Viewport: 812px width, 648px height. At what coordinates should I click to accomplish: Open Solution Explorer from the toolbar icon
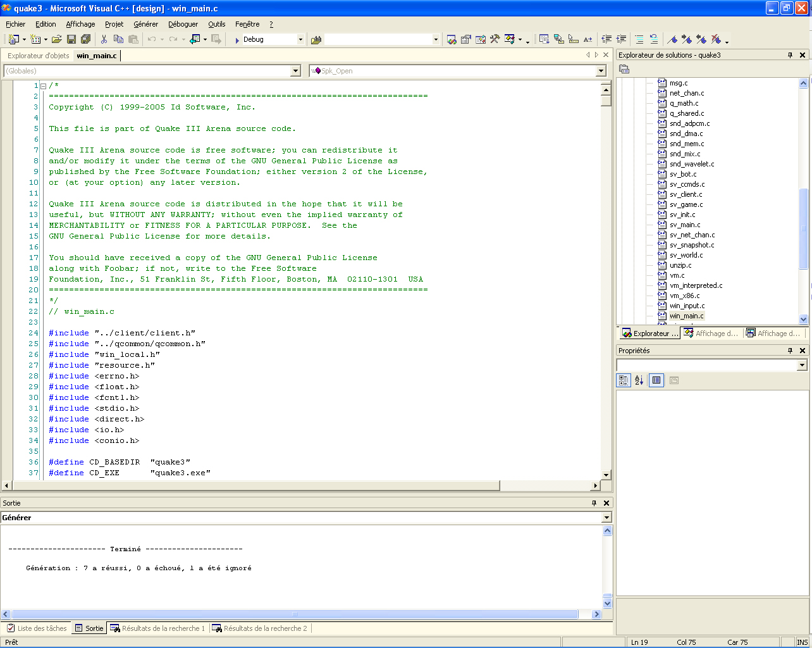click(452, 39)
